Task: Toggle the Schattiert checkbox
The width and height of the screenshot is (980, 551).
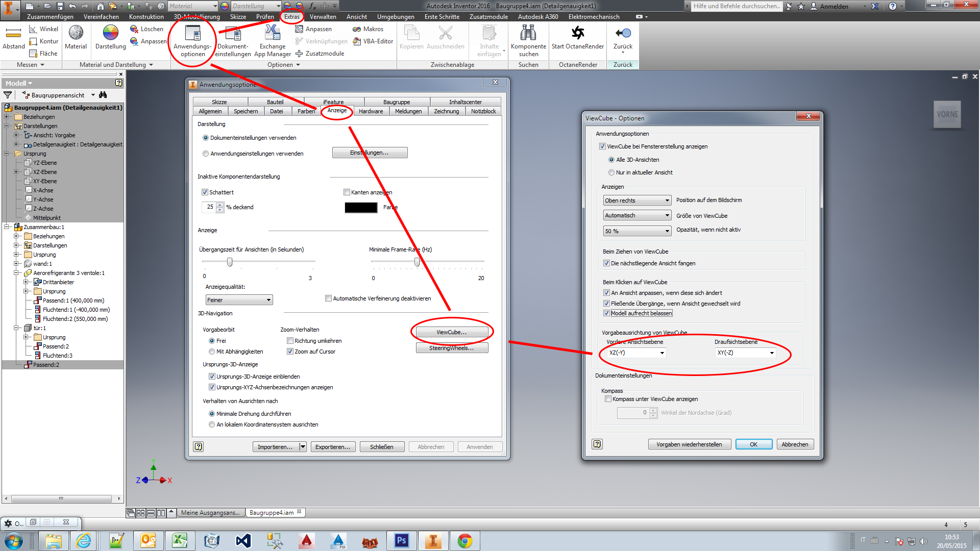Action: pyautogui.click(x=205, y=192)
